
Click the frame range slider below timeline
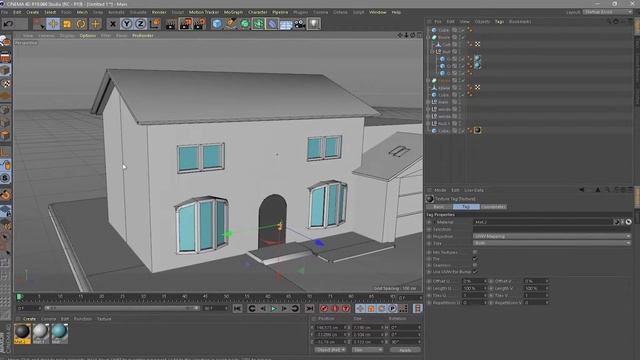122,308
